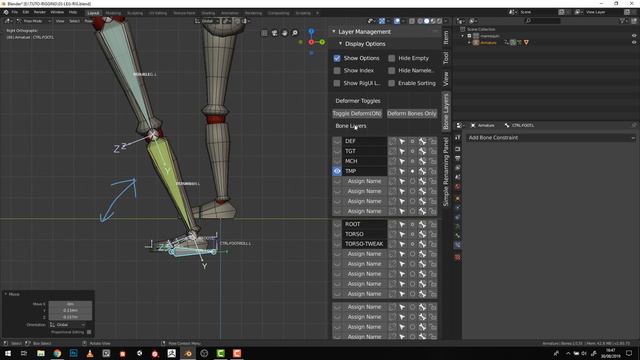
Task: Toggle visibility eye of TMP bone layer
Action: click(337, 171)
